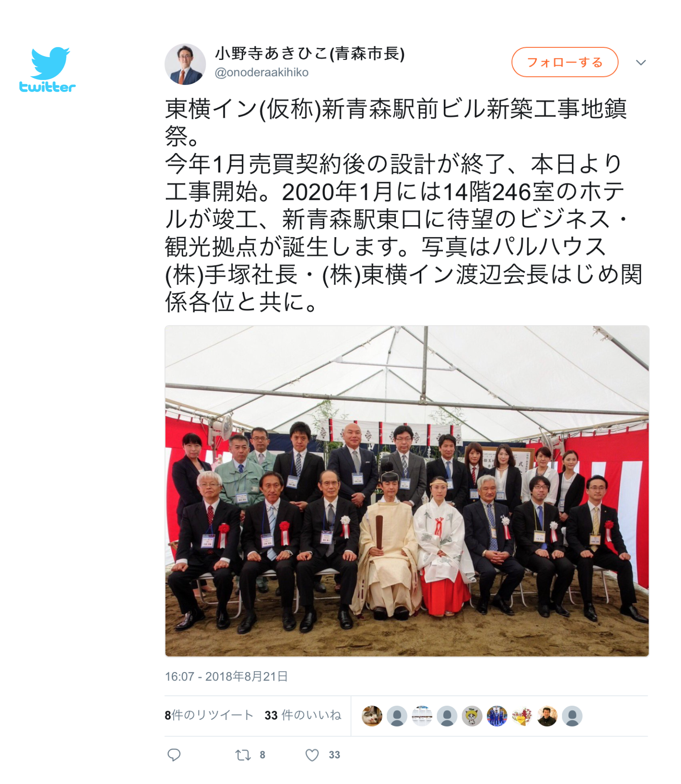This screenshot has height=784, width=681.
Task: Open the @onoderaakihiko handle link
Action: click(x=261, y=72)
